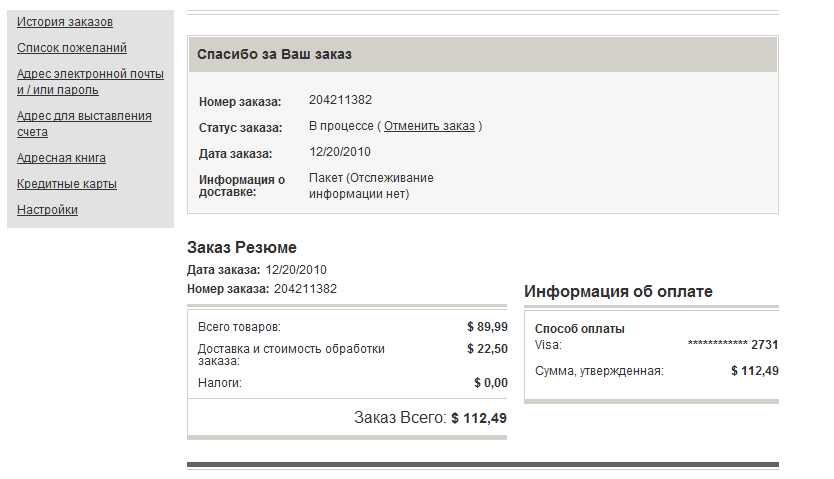Click the Кредитные карты sidebar link
The image size is (834, 479).
(67, 184)
